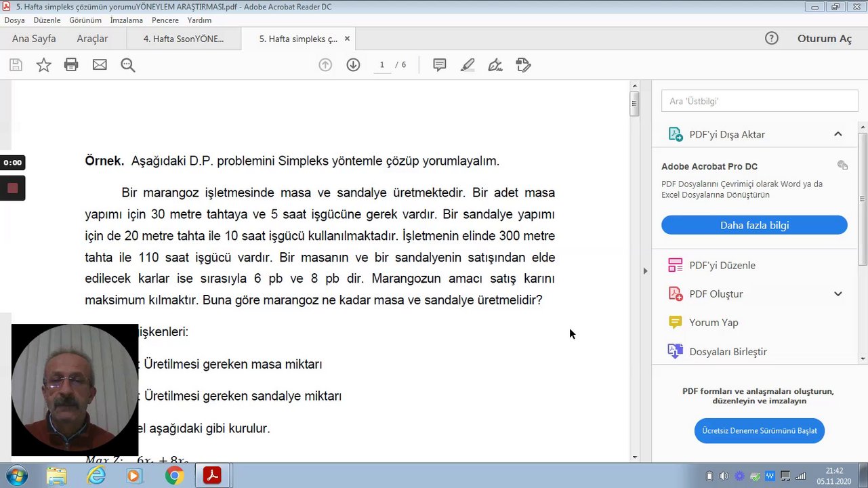Image resolution: width=868 pixels, height=488 pixels.
Task: Collapse the PDF'yi Dışa Aktar section
Action: click(x=838, y=134)
